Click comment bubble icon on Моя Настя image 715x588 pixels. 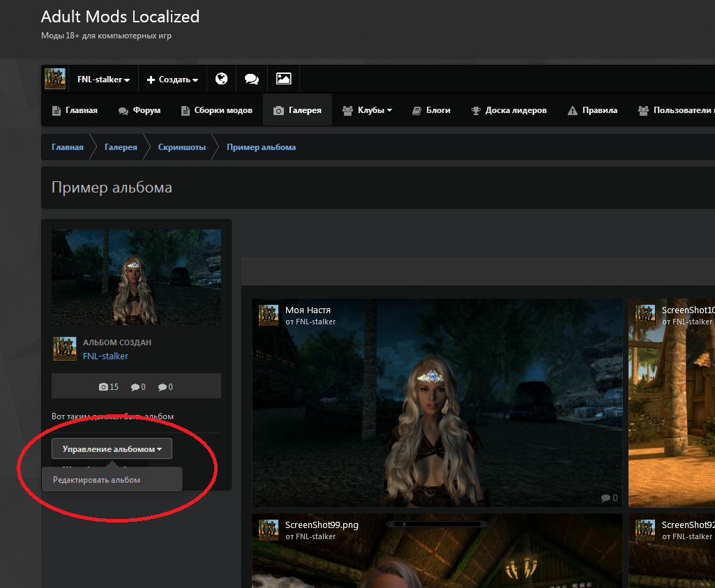coord(605,498)
